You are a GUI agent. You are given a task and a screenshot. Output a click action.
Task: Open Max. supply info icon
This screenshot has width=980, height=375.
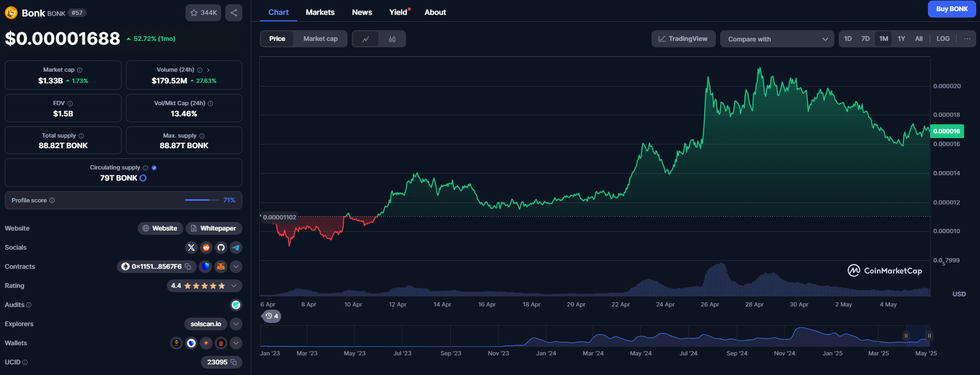[202, 136]
